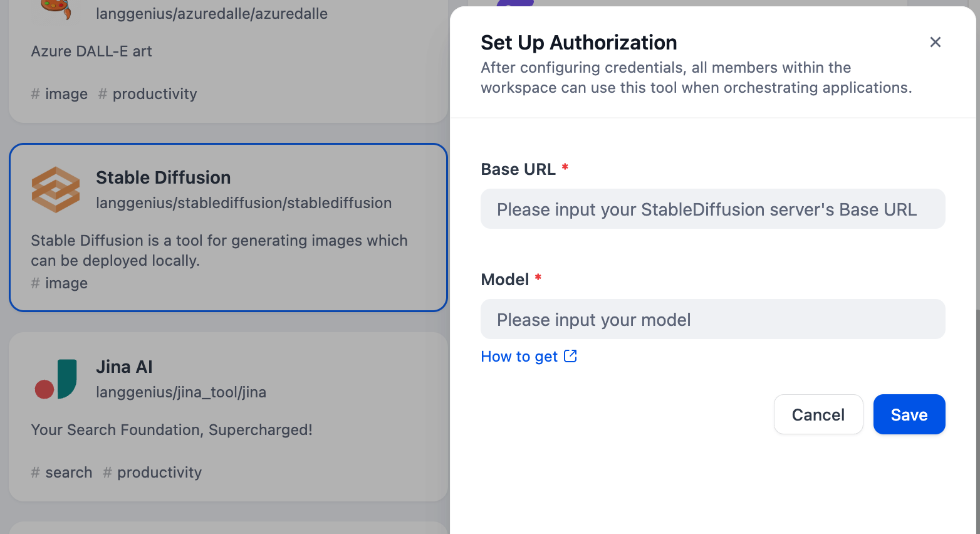Click the Azure DALL-E palette icon

[x=56, y=9]
